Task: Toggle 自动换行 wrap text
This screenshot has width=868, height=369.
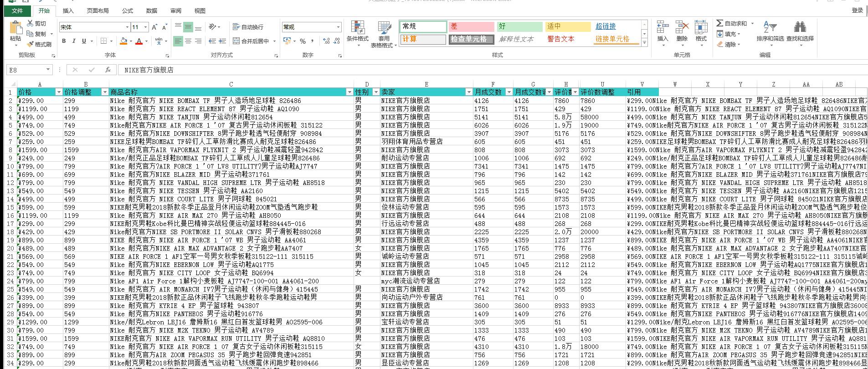Action: (248, 27)
